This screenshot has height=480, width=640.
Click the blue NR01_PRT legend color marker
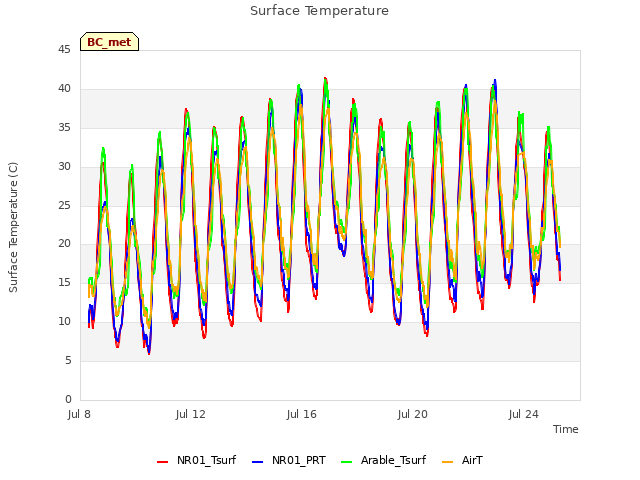[x=258, y=462]
